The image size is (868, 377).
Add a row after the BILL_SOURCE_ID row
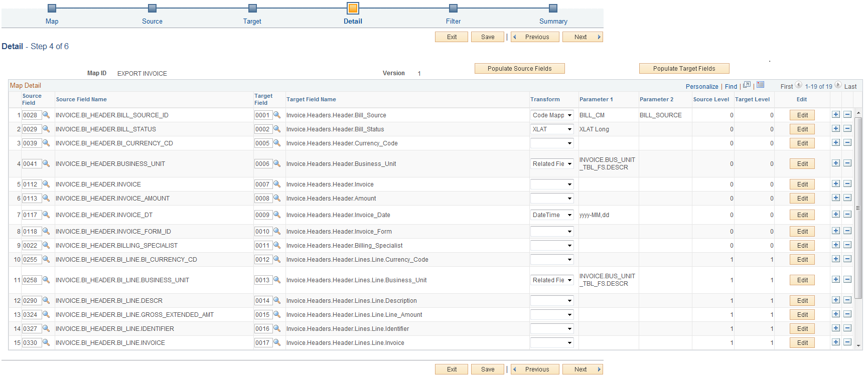(836, 114)
